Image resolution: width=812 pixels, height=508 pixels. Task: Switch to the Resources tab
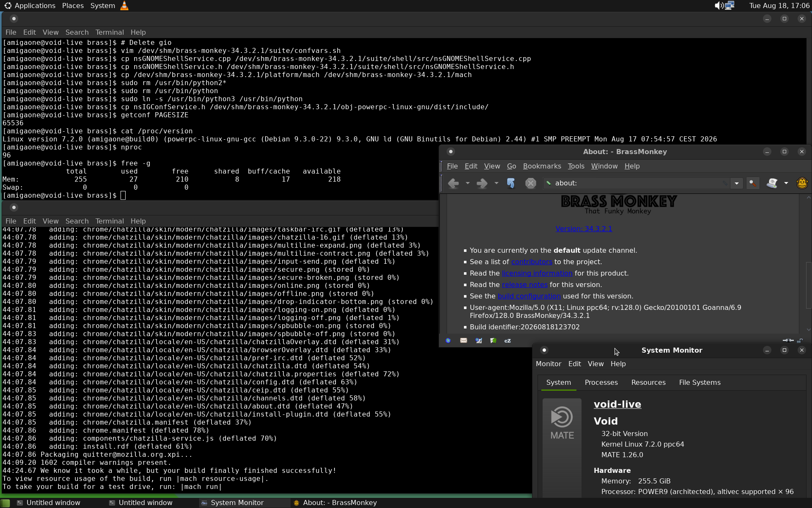tap(648, 383)
